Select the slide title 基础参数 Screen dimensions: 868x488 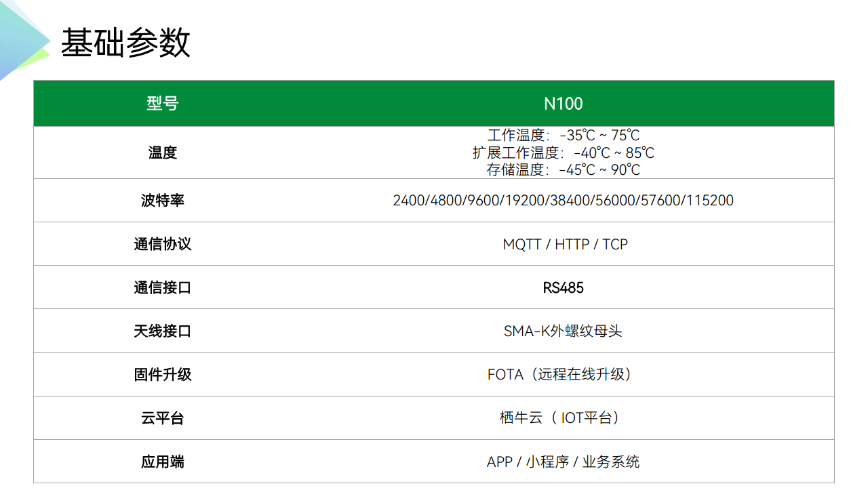coord(125,43)
